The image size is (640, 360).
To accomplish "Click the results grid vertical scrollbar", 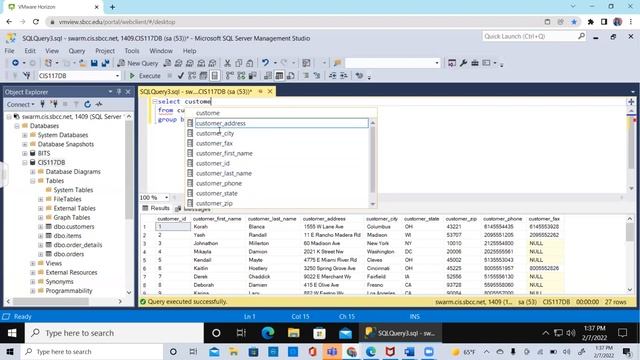I will tap(630, 254).
